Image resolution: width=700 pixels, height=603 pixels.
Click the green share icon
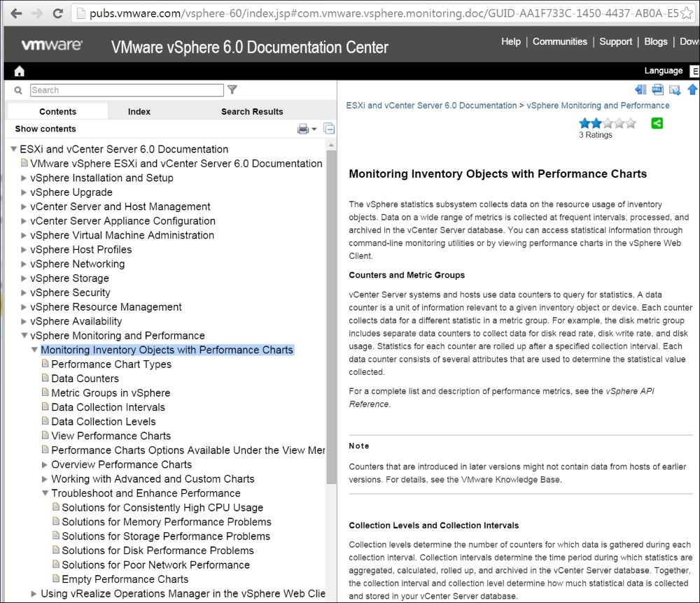(657, 123)
